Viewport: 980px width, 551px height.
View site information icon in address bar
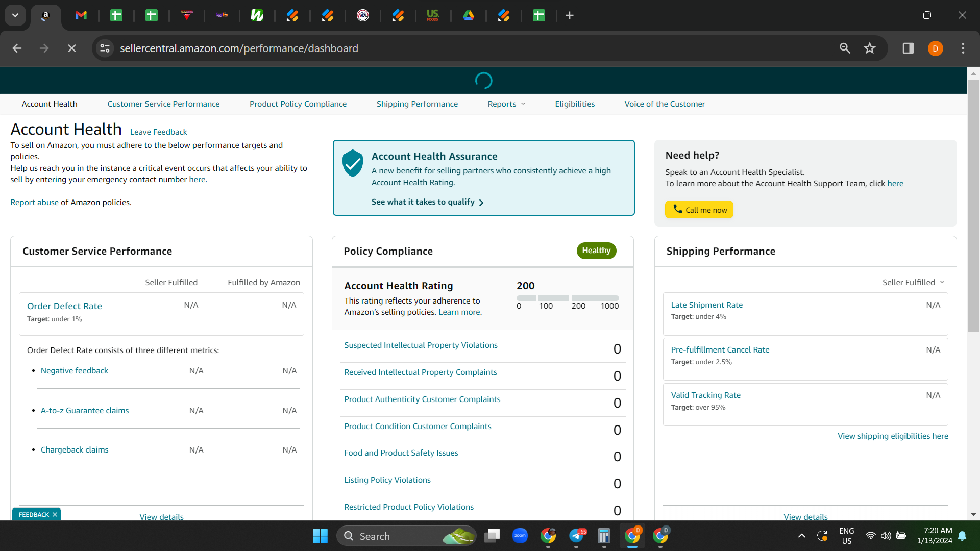105,48
